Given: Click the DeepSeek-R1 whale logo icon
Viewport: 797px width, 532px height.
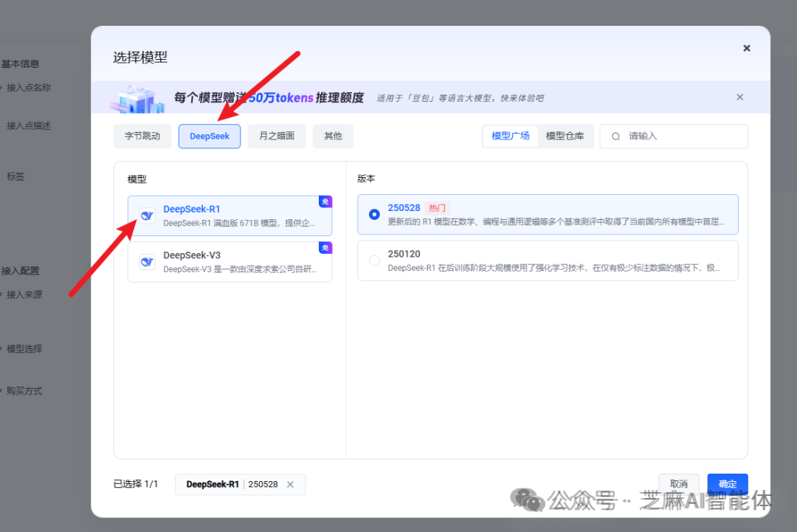Looking at the screenshot, I should tap(146, 215).
